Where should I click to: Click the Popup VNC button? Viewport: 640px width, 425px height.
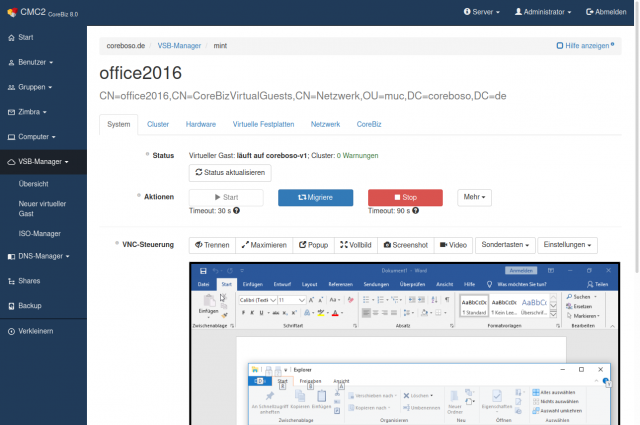313,245
